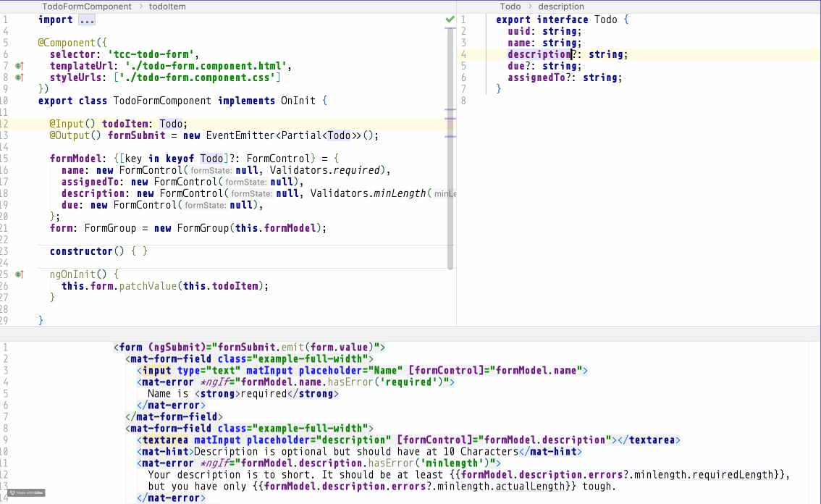Click the Todo breadcrumb in right editor
The width and height of the screenshot is (821, 504).
510,7
